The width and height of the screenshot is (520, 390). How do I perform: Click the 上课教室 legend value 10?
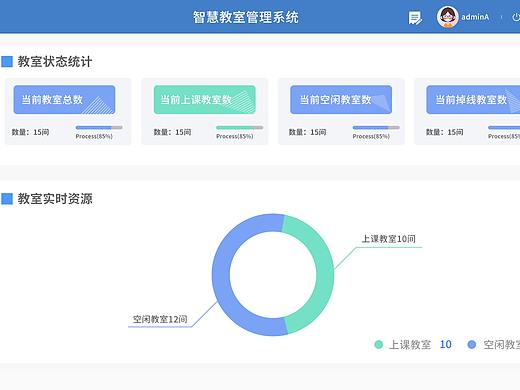point(446,344)
